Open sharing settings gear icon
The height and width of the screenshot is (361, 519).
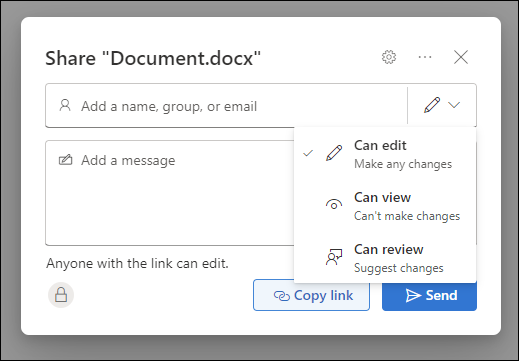tap(389, 57)
